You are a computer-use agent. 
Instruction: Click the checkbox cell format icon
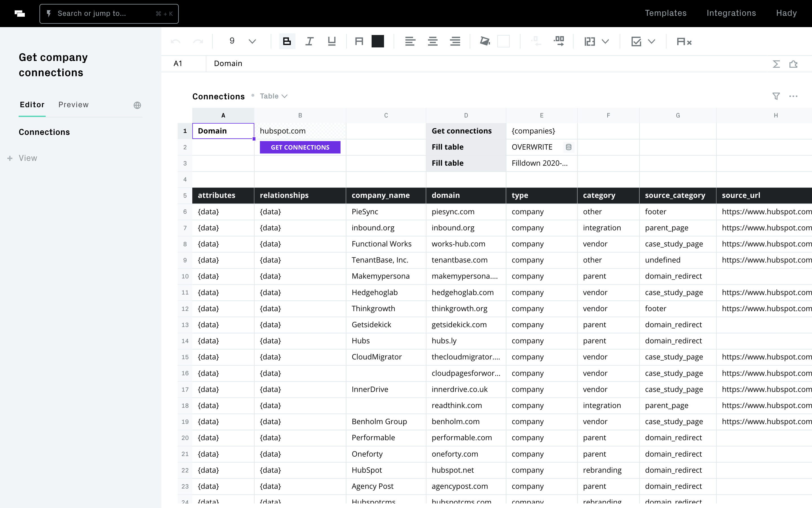coord(636,42)
